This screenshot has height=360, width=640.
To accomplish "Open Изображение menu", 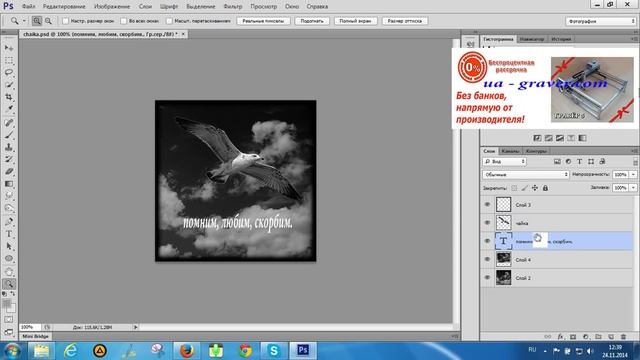I will click(112, 7).
